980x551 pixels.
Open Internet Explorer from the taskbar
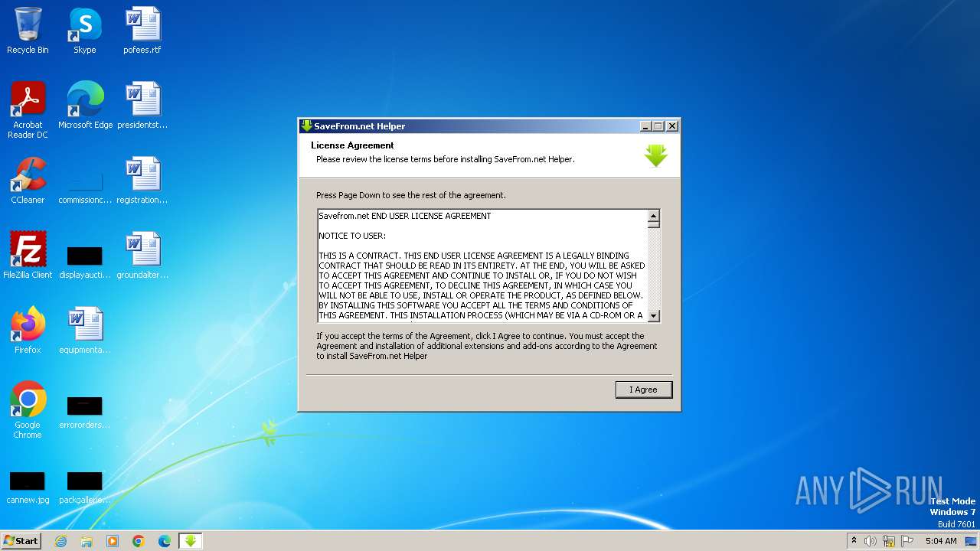60,541
